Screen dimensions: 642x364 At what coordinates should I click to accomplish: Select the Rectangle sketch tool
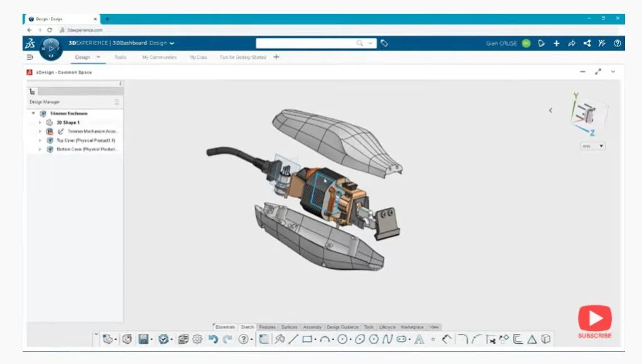[x=308, y=339]
